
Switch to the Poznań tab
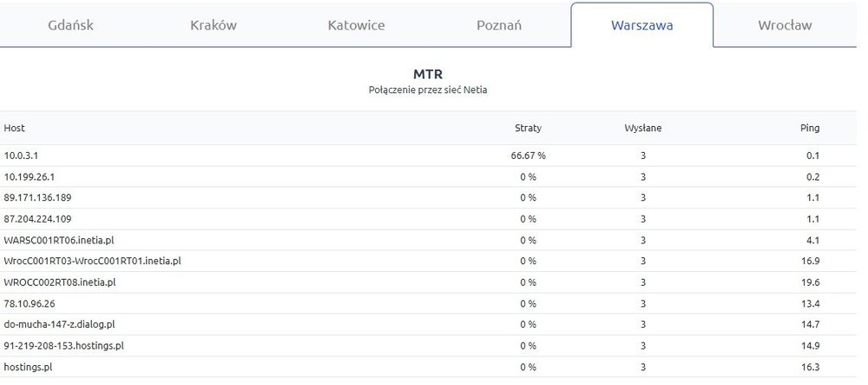click(x=499, y=25)
